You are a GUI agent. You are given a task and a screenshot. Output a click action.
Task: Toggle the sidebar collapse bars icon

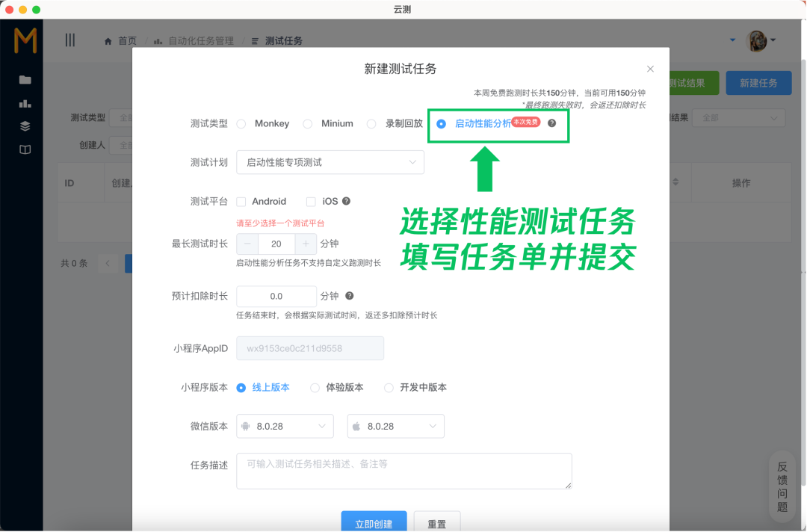tap(70, 40)
